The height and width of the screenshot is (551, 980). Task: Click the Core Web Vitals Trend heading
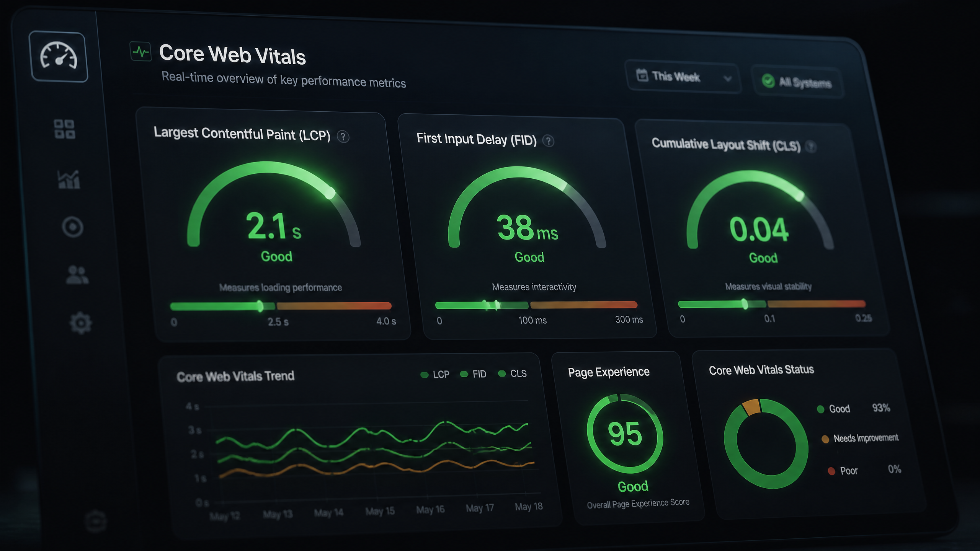pos(235,376)
